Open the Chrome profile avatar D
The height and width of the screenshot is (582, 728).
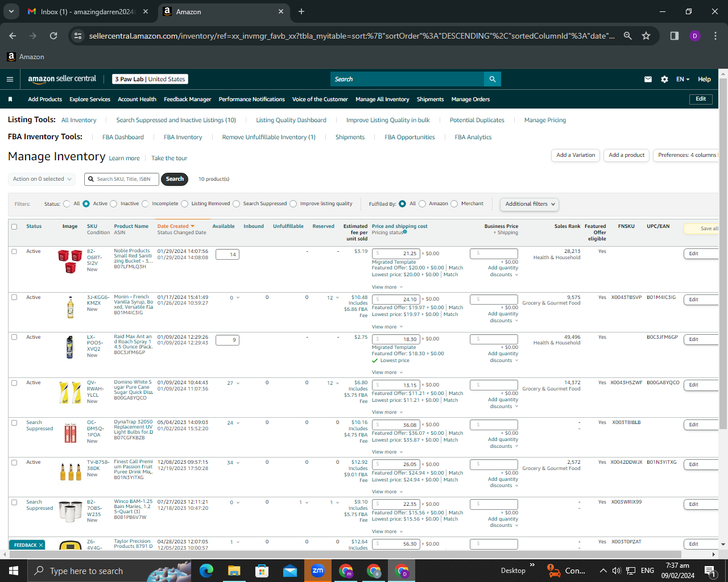[694, 36]
